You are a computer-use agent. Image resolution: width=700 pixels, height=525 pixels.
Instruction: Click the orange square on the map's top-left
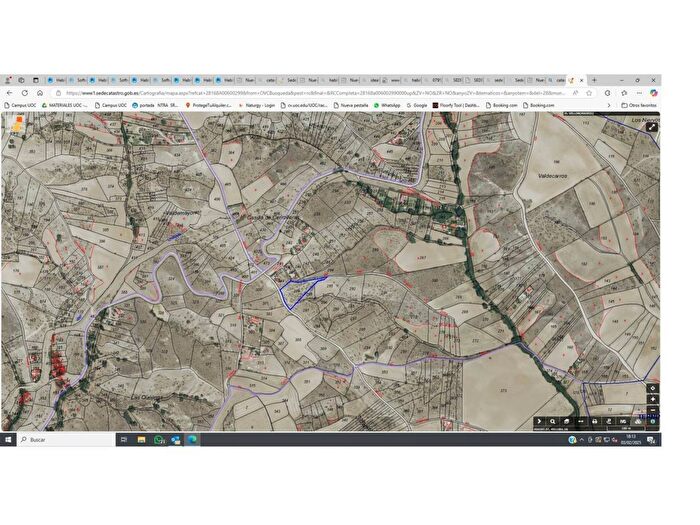19,119
